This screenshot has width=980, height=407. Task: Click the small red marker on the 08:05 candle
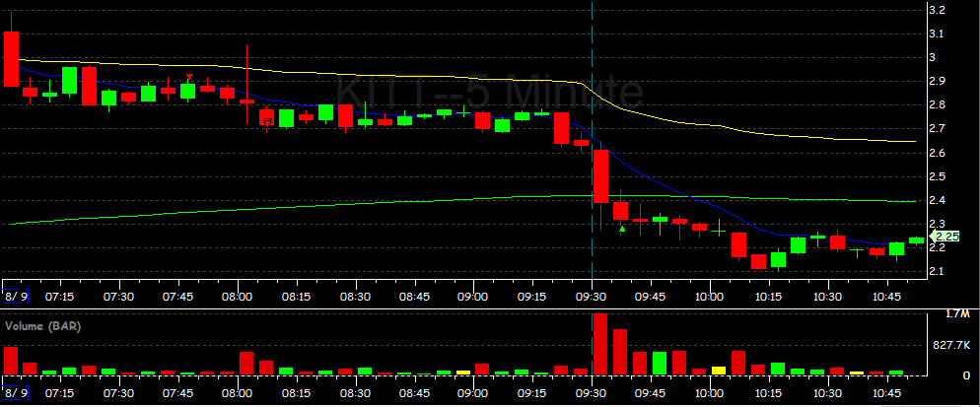(267, 121)
